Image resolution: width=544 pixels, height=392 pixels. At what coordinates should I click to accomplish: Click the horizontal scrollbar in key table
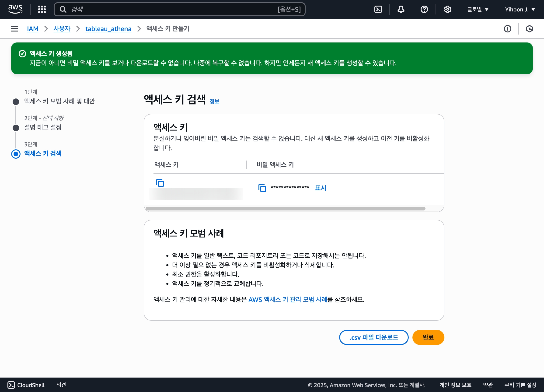coord(285,208)
